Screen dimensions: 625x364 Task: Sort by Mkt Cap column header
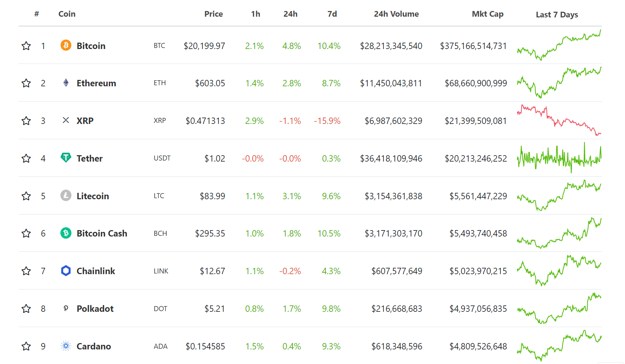pyautogui.click(x=487, y=14)
